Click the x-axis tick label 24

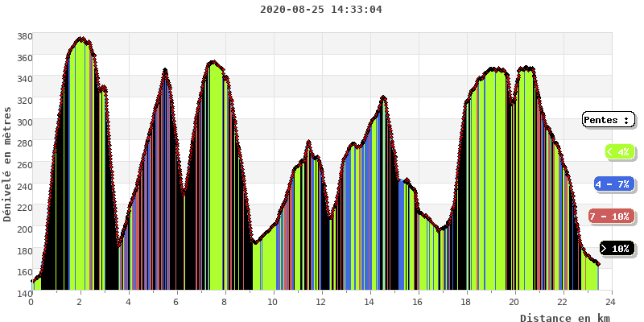point(612,303)
